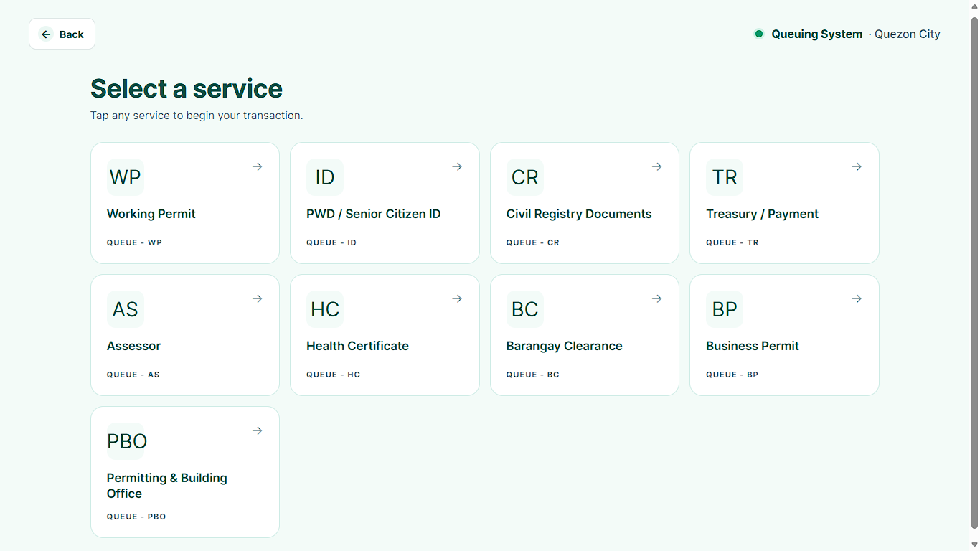Screen dimensions: 980x551
Task: Select the Working Permit service title
Action: coord(151,214)
